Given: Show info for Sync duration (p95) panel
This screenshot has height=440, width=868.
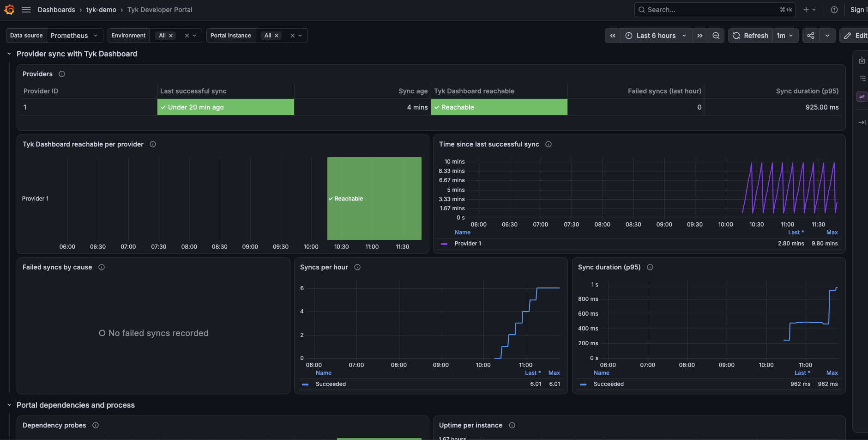Looking at the screenshot, I should 650,267.
